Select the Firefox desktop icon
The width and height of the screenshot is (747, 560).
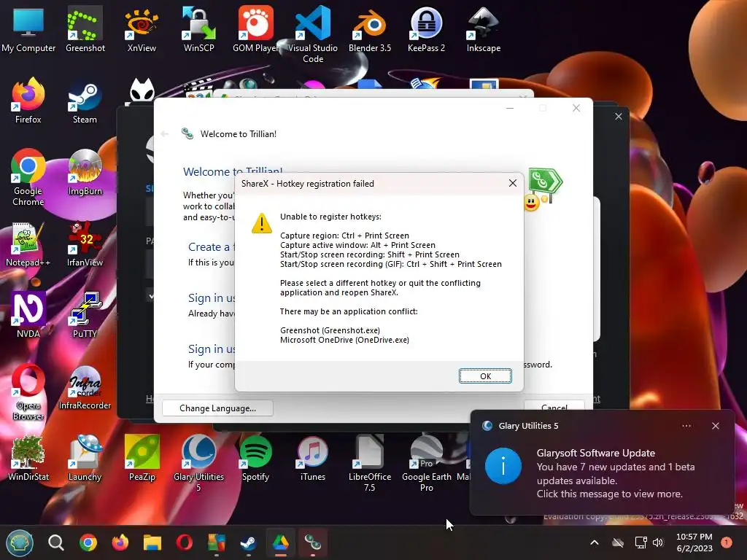tap(28, 101)
